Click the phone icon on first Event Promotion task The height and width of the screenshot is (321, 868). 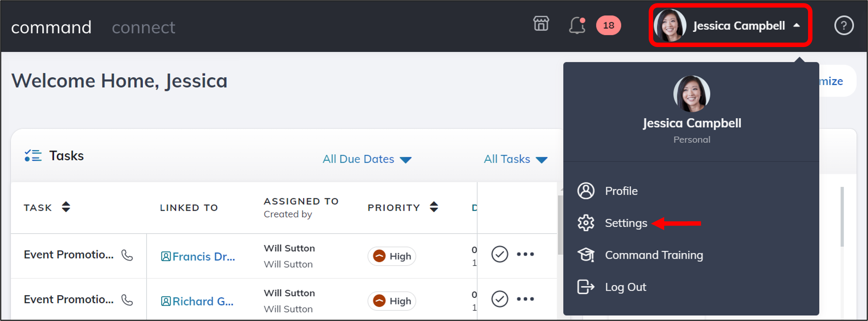pyautogui.click(x=127, y=255)
